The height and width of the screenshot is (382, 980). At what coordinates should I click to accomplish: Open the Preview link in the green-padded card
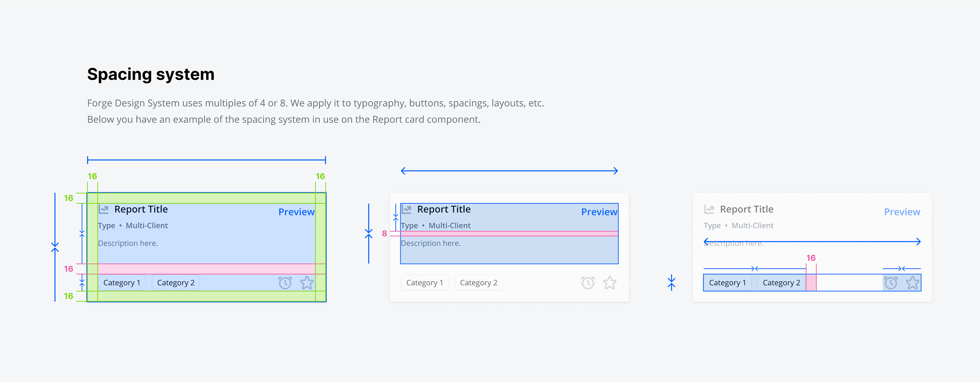click(x=296, y=212)
